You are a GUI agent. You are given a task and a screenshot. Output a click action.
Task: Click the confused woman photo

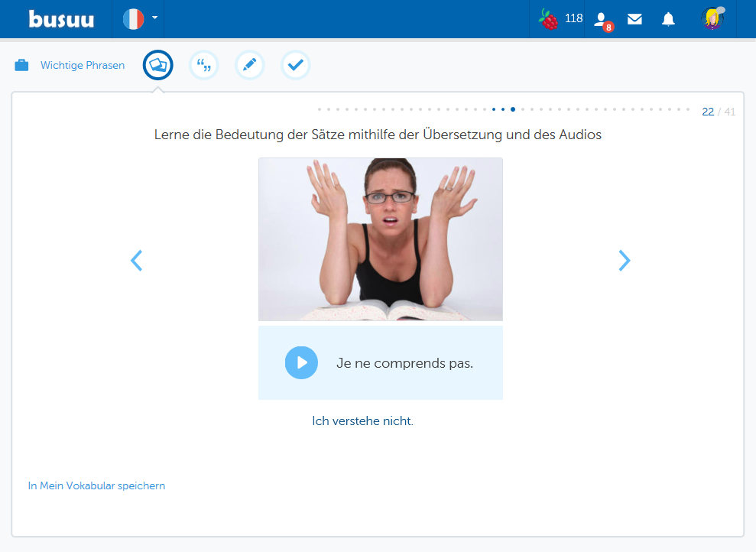(x=381, y=239)
